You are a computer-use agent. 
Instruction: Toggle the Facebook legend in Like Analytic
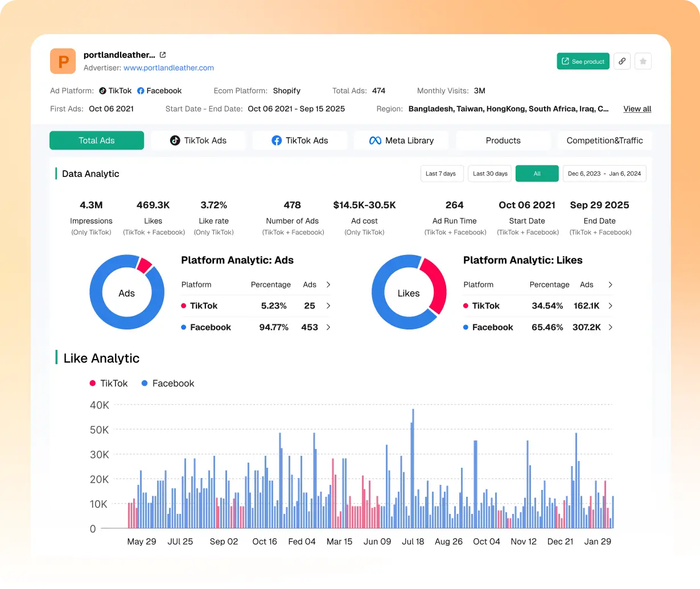pos(167,383)
